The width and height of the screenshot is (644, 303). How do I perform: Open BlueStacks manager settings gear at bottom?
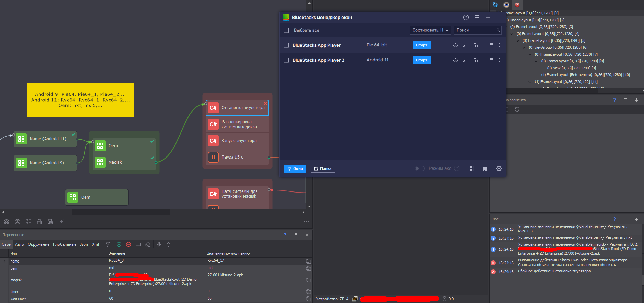point(499,168)
